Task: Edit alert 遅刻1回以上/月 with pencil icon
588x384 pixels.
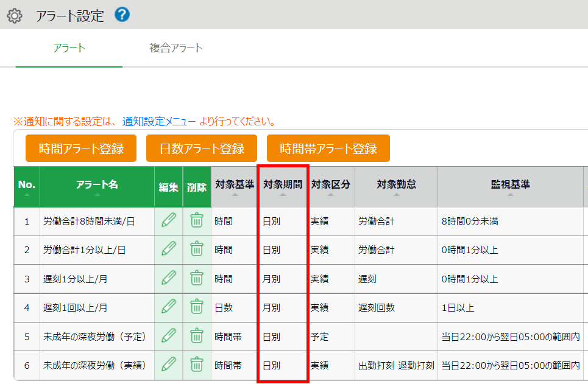Action: [x=169, y=307]
